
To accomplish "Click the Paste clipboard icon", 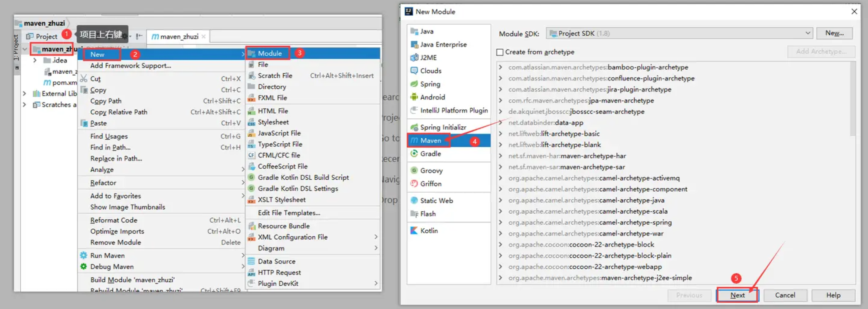I will [84, 123].
